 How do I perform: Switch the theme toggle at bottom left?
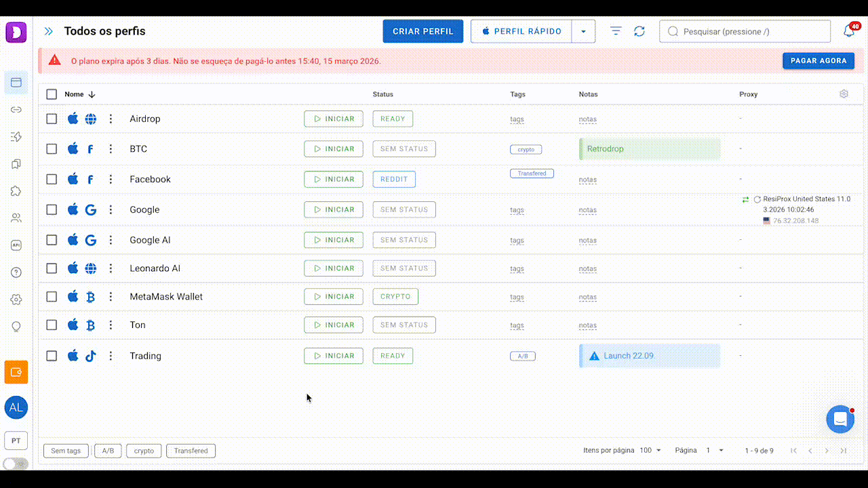pyautogui.click(x=16, y=464)
